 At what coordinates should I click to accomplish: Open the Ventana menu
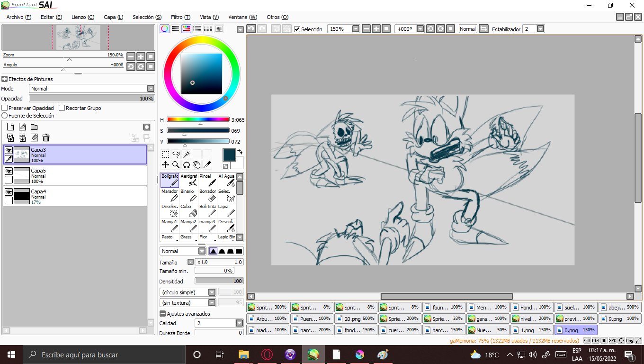243,17
